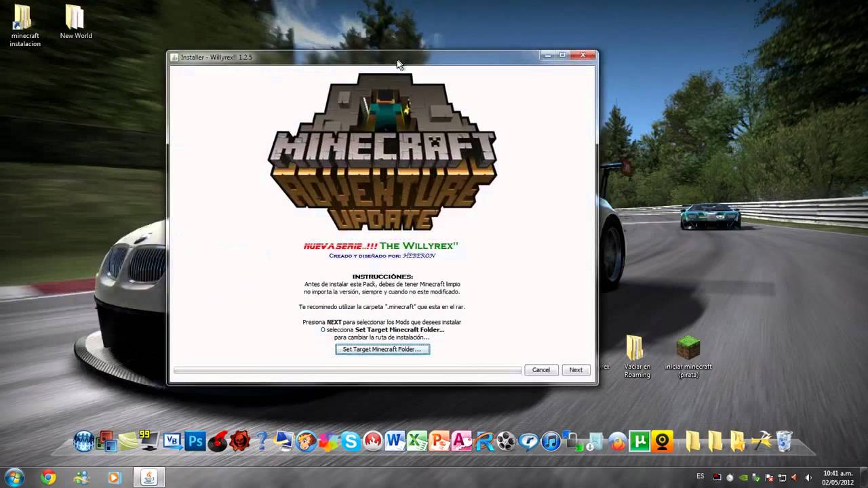Open the monkey face dock icon
This screenshot has height=488, width=868.
307,442
